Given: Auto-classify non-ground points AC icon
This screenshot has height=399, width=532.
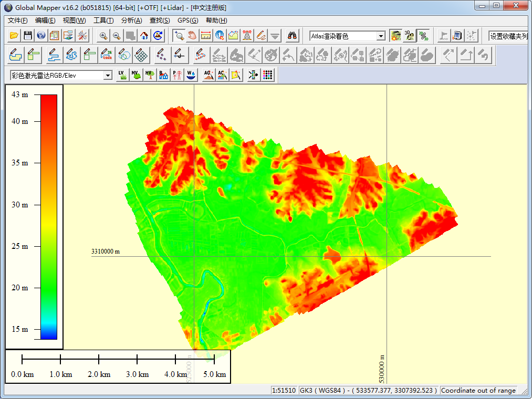Looking at the screenshot, I should 222,75.
